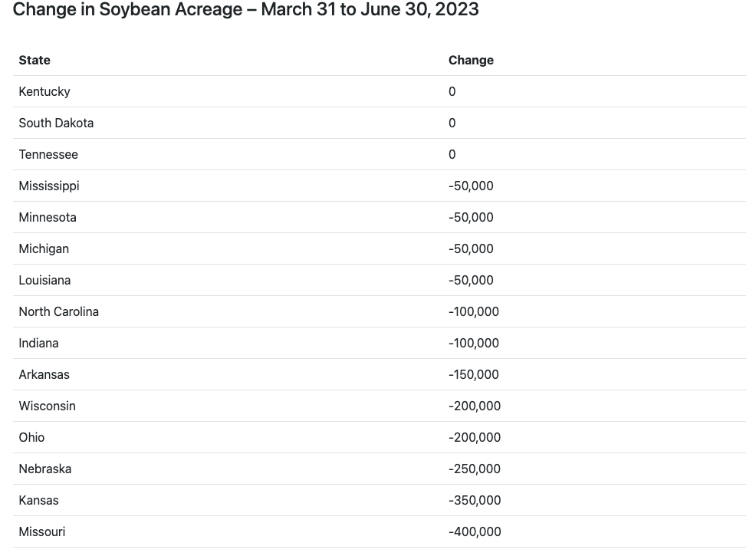Click Kentucky's change value of 0
756x556 pixels.
click(452, 91)
